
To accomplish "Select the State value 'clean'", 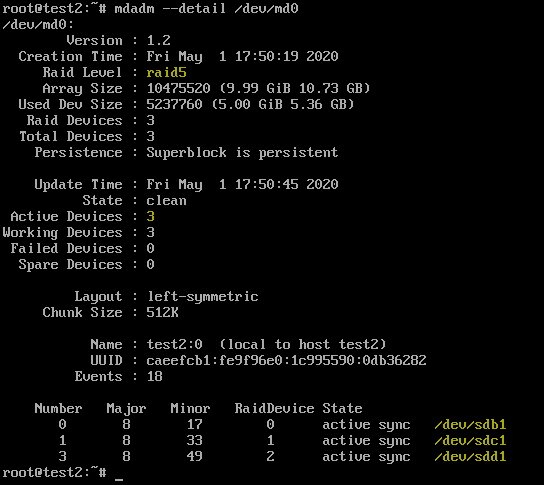I will click(x=167, y=200).
